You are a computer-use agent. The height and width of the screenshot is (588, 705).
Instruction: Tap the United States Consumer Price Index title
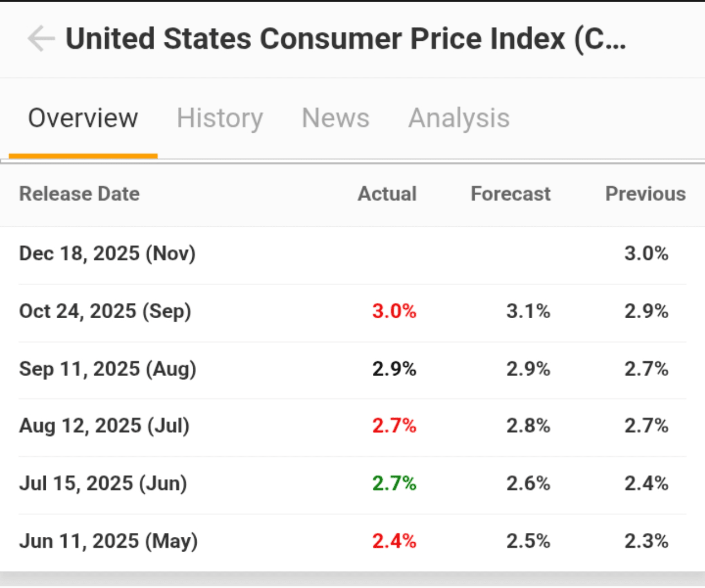pos(345,39)
